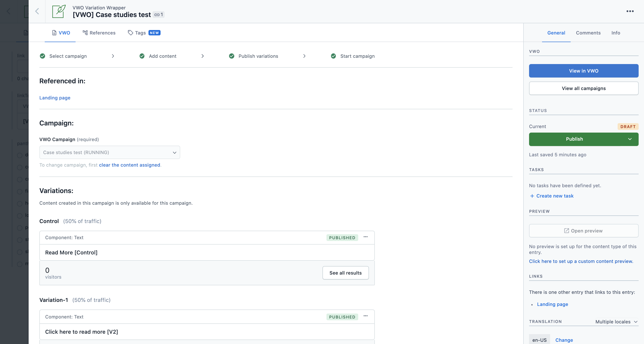The image size is (644, 344).
Task: Click the Tags NEW tab icon
Action: (131, 32)
